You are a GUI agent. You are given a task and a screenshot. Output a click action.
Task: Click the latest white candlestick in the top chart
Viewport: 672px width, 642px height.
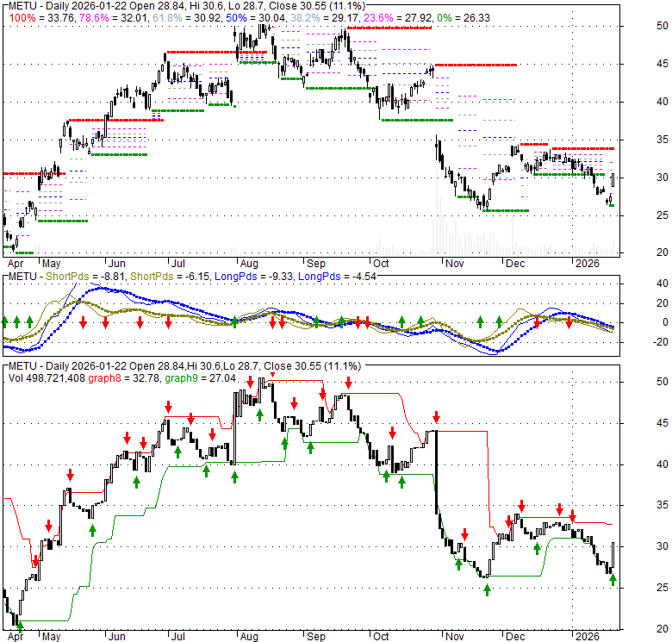613,180
